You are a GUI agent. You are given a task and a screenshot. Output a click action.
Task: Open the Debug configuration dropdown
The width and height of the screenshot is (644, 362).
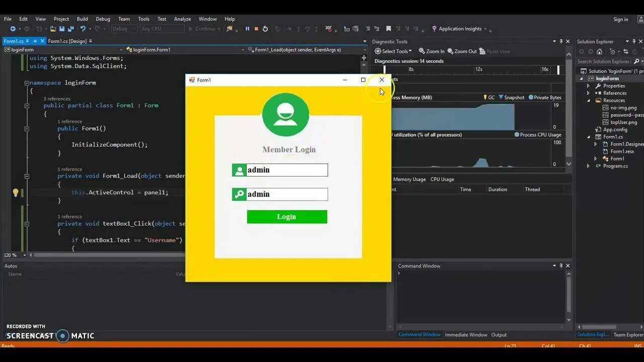[123, 29]
